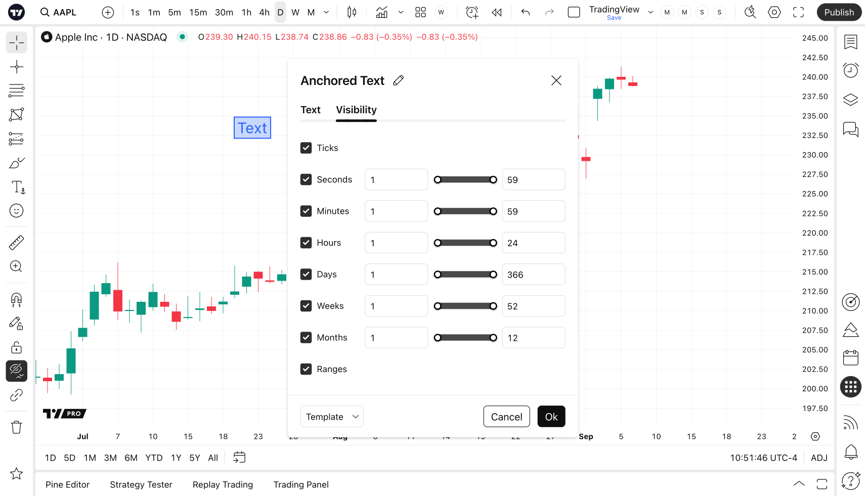Expand indicator templates chevron
The width and height of the screenshot is (868, 497).
(x=401, y=12)
